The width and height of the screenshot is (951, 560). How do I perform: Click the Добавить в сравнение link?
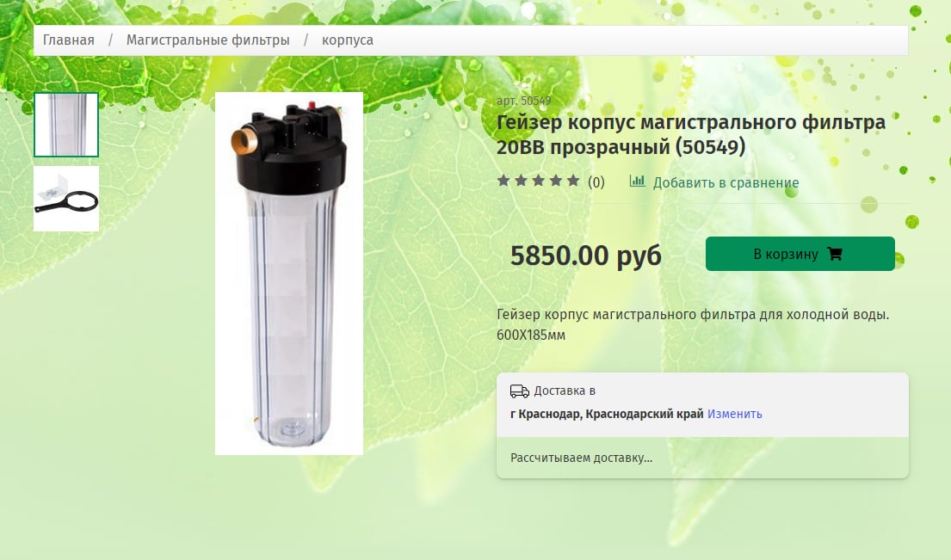coord(726,182)
